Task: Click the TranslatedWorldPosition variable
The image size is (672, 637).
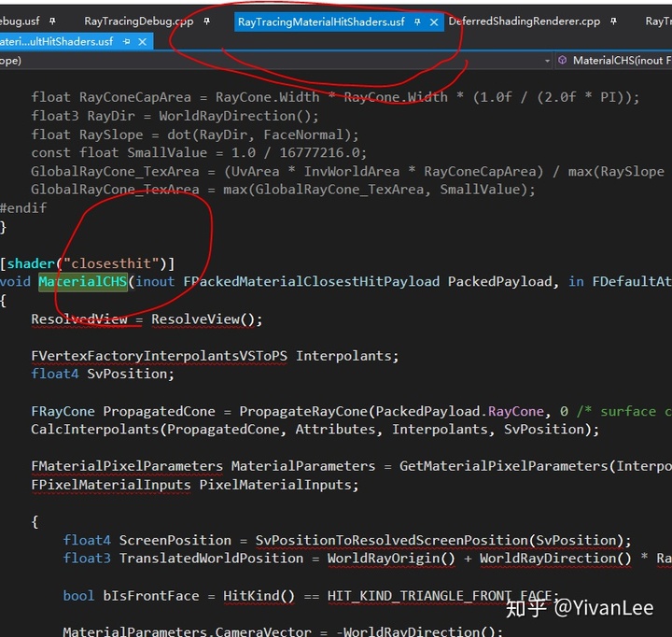Action: (x=211, y=559)
